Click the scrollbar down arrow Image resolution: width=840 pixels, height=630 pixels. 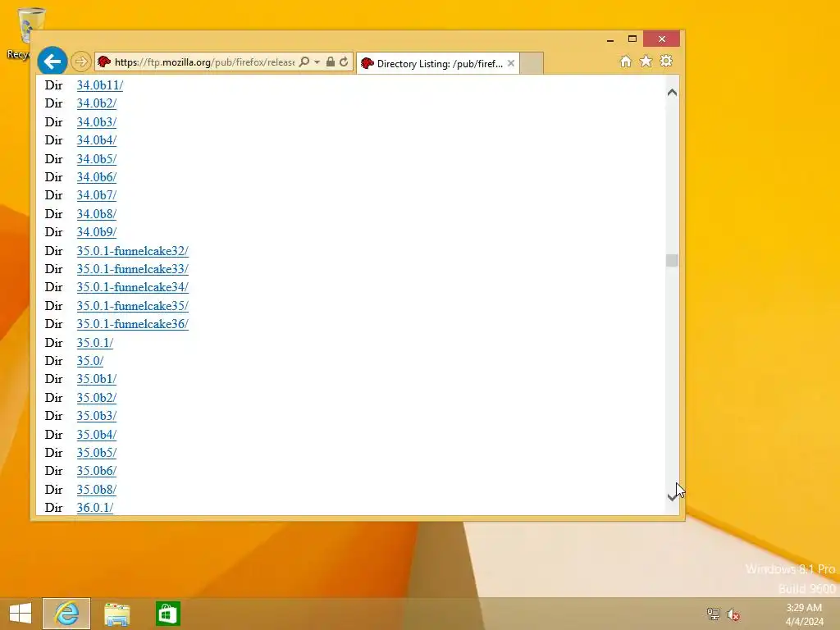click(x=672, y=496)
